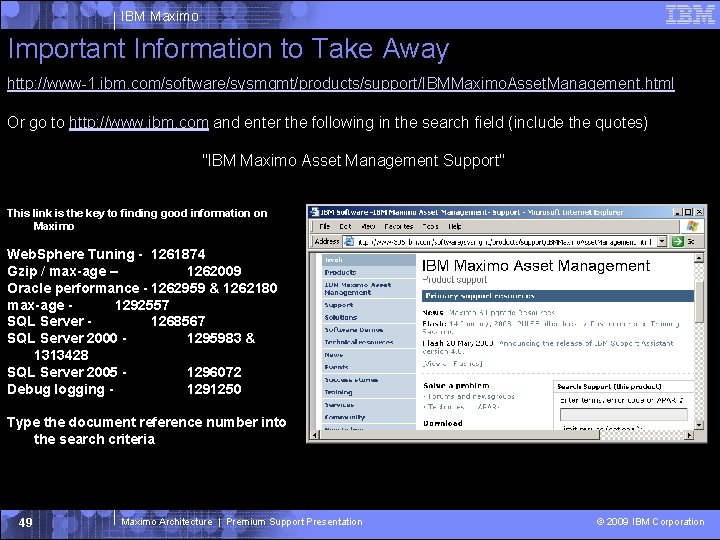
Task: Click the 'max-age - 1292557' line
Action: [88, 305]
